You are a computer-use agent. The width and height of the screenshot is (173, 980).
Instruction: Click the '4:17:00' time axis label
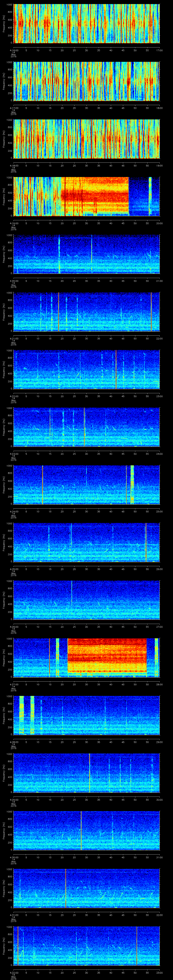(14, 108)
